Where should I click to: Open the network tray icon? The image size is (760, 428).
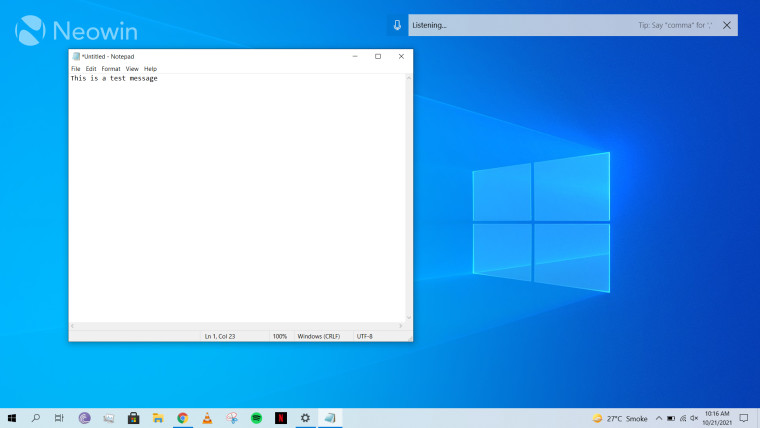point(683,418)
